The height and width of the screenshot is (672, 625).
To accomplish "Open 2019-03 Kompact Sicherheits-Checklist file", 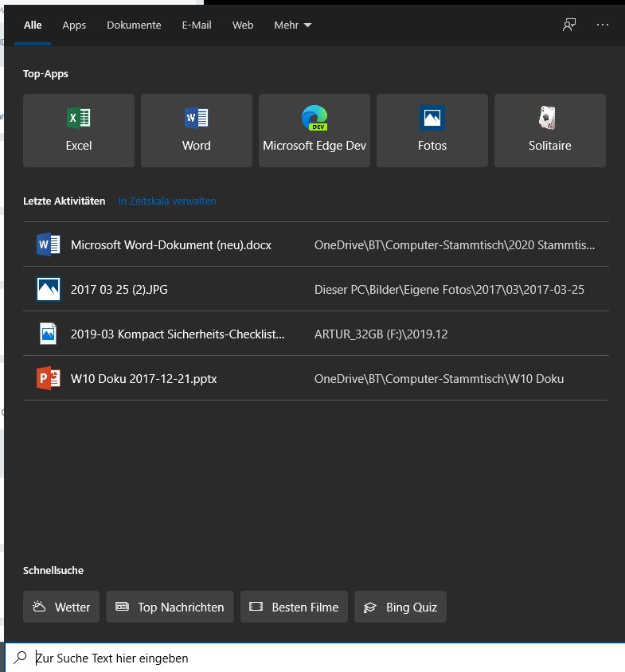I will 178,334.
